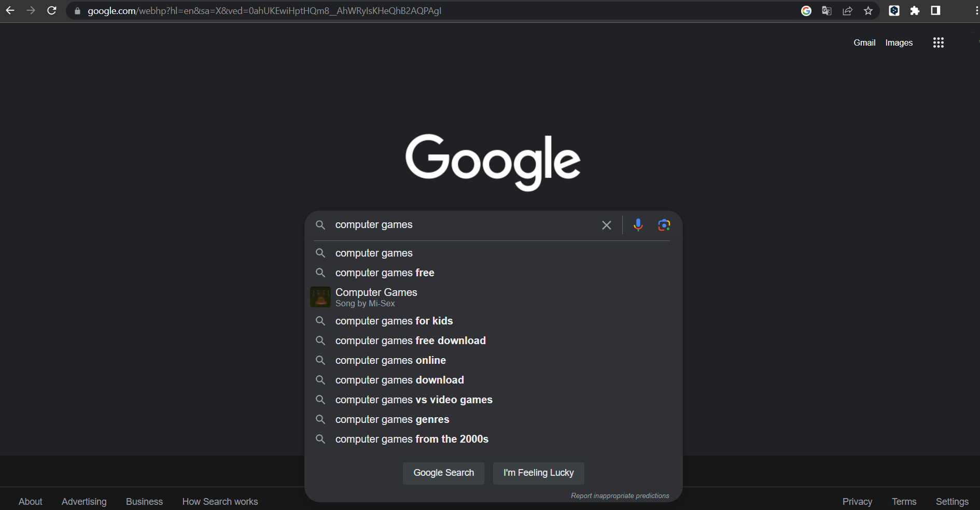
Task: Search by image with Lens icon
Action: (x=664, y=225)
